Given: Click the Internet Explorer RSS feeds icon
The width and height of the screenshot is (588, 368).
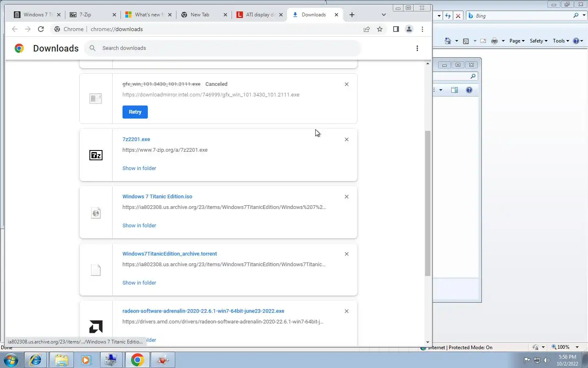Looking at the screenshot, I should coord(466,41).
